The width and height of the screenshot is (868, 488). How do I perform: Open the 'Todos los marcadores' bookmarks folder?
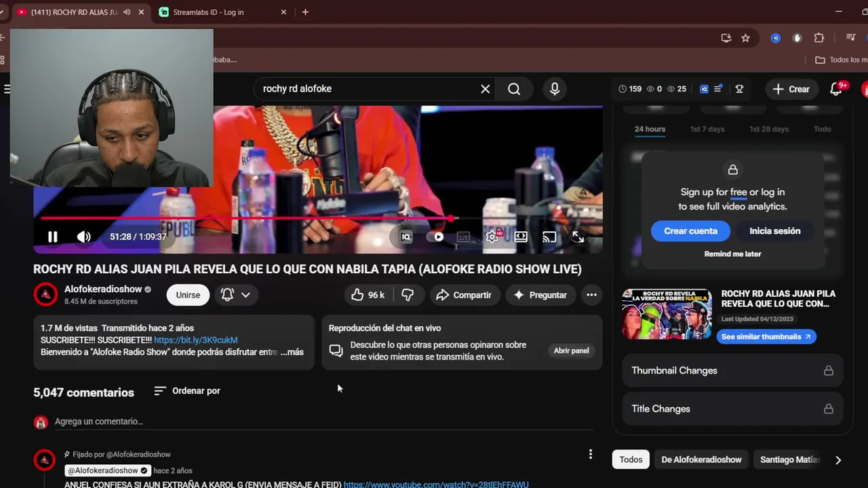coord(841,60)
